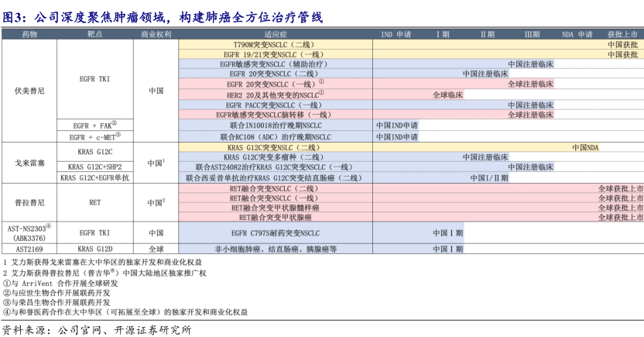644x337 pixels.
Task: Click the EGFR C797S耐药突变NSCLC indication cell
Action: click(275, 232)
